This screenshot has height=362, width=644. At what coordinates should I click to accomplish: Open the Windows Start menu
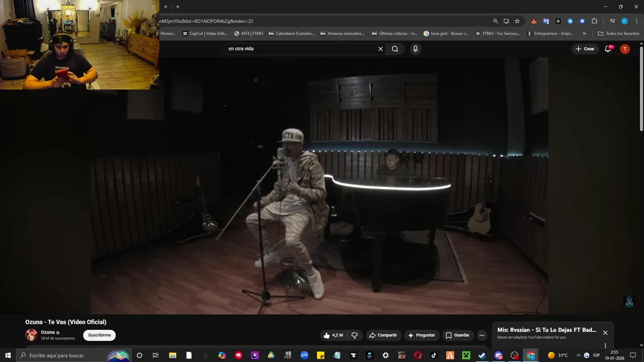pos(8,355)
